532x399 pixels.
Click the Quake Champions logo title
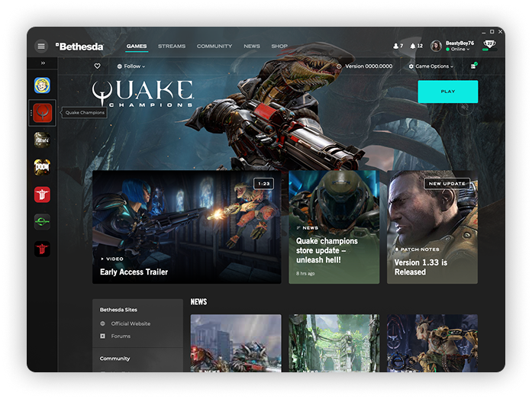click(143, 93)
